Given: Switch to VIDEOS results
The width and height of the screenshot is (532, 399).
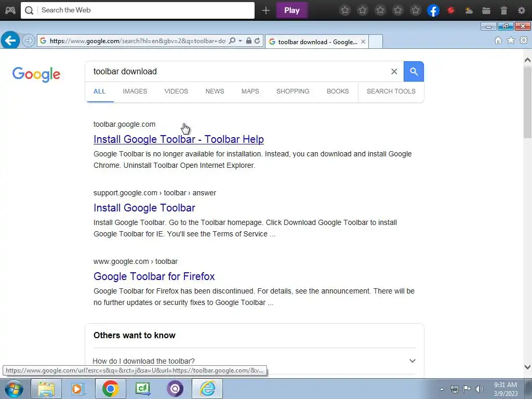Looking at the screenshot, I should tap(176, 91).
